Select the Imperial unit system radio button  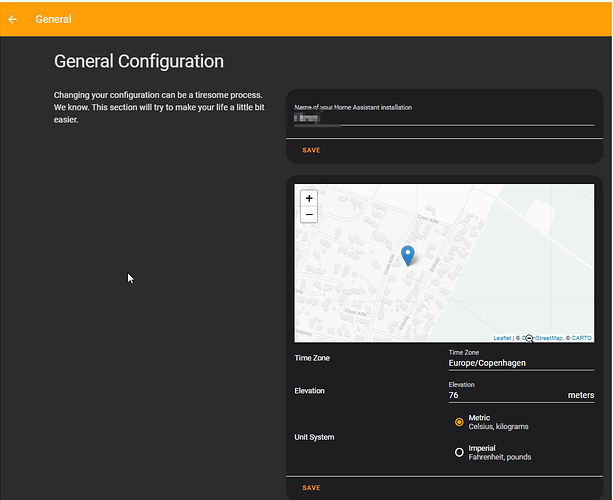(x=459, y=452)
